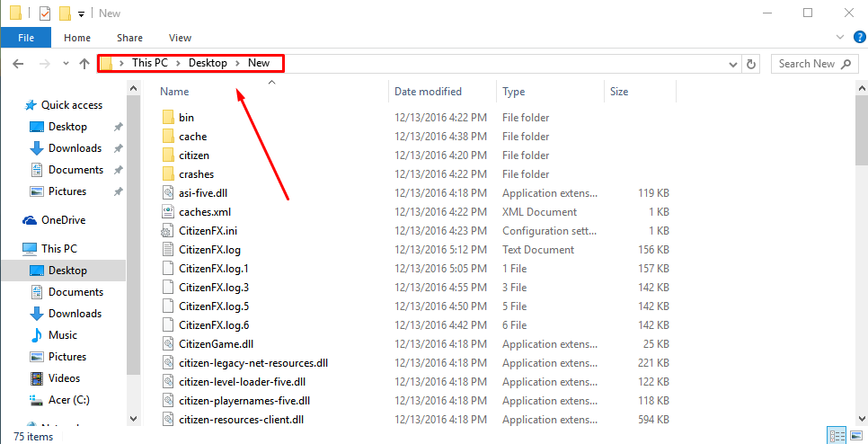Switch to Large icons view in status bar
868x444 pixels.
point(855,436)
